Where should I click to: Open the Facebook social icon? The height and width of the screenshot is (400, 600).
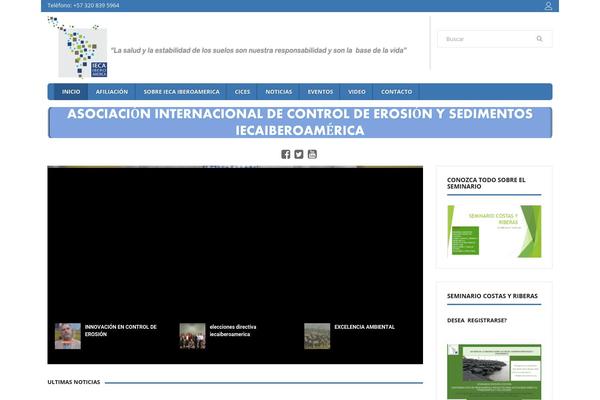pos(285,154)
